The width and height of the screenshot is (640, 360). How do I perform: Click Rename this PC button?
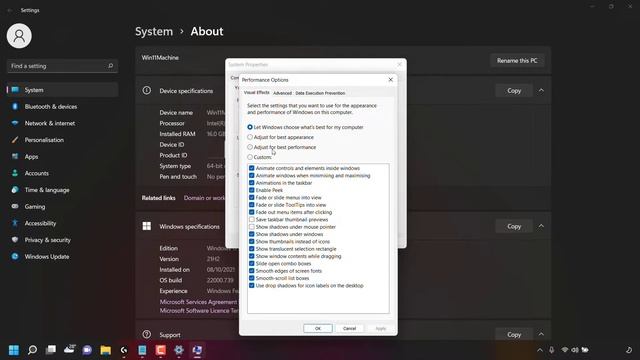pyautogui.click(x=517, y=60)
